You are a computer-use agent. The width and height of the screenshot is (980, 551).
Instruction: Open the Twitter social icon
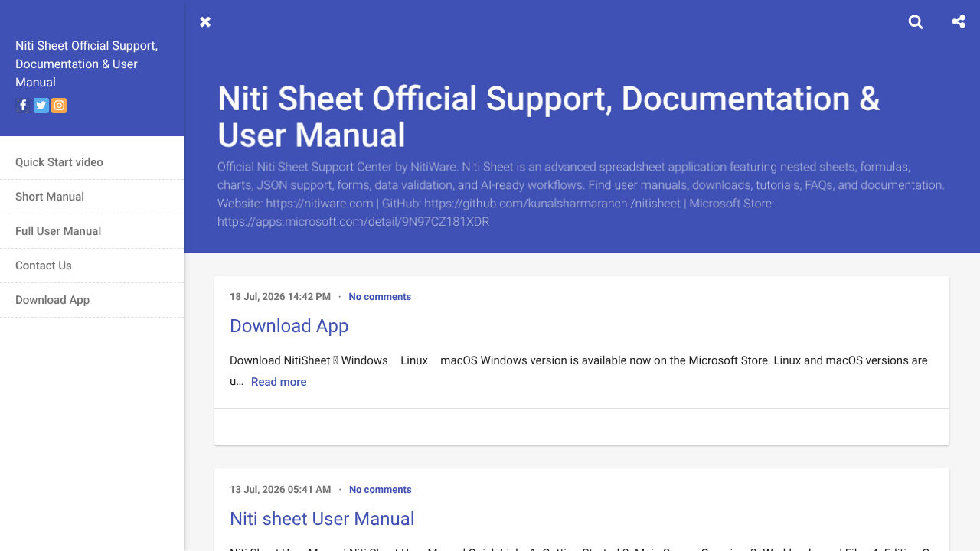[x=41, y=106]
